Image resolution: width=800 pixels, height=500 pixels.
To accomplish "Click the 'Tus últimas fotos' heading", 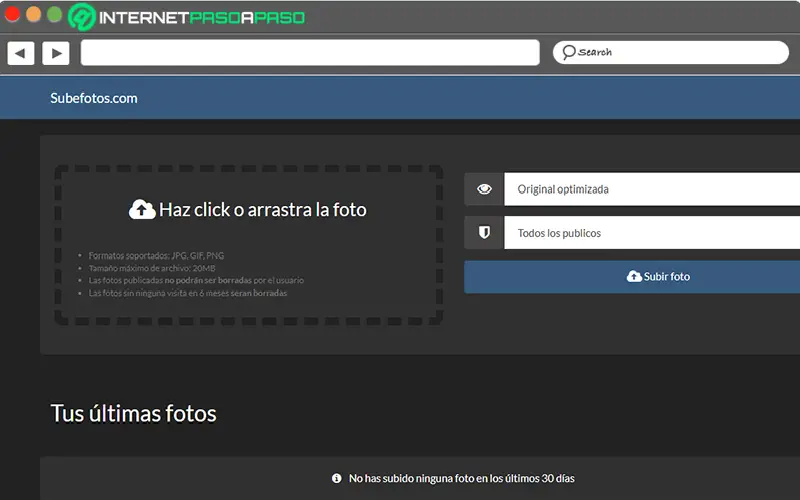I will tap(134, 413).
